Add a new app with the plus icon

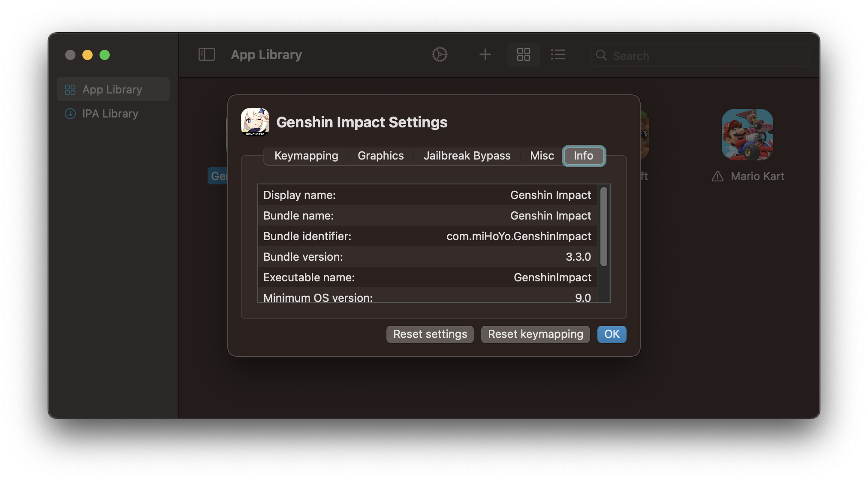(485, 54)
